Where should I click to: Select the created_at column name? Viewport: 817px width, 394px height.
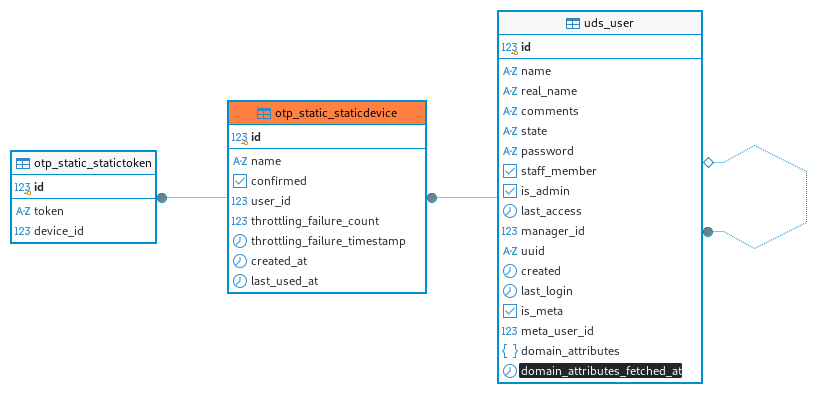[279, 261]
